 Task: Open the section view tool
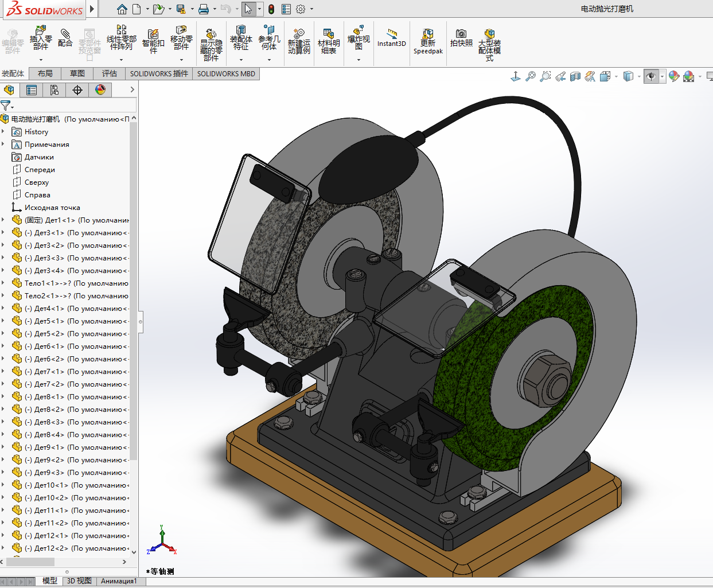[575, 76]
